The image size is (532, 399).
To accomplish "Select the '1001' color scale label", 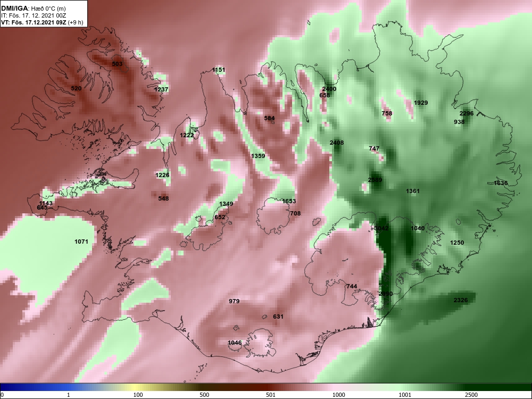I will 405,395.
